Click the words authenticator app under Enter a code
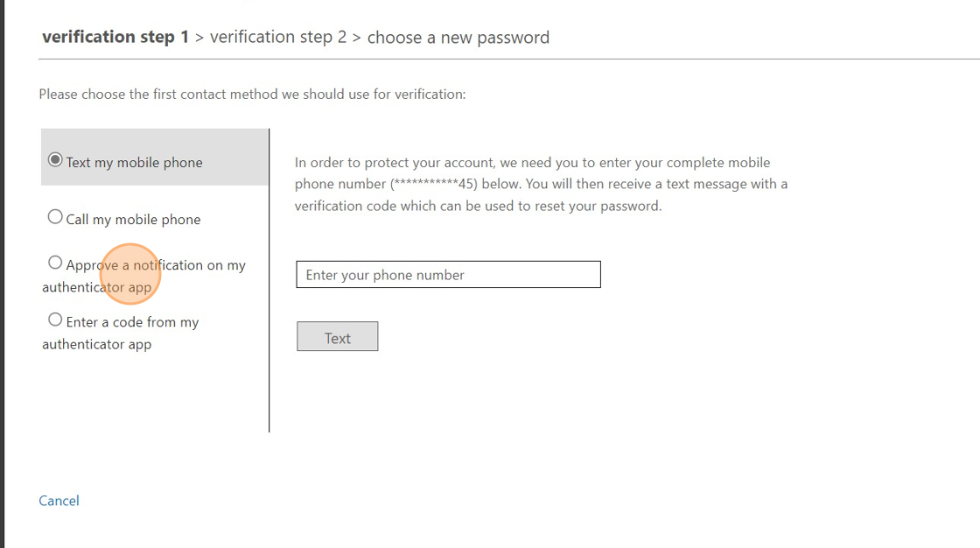980x548 pixels. pyautogui.click(x=96, y=344)
